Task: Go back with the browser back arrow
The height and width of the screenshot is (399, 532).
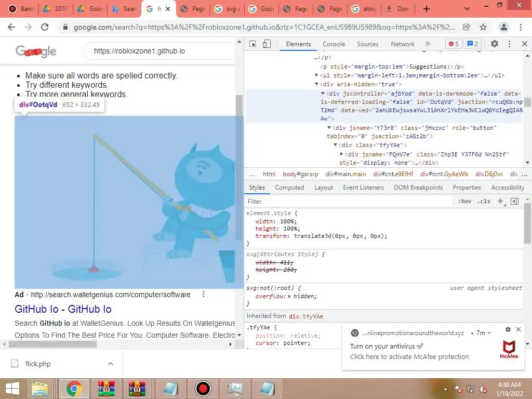Action: (x=11, y=27)
